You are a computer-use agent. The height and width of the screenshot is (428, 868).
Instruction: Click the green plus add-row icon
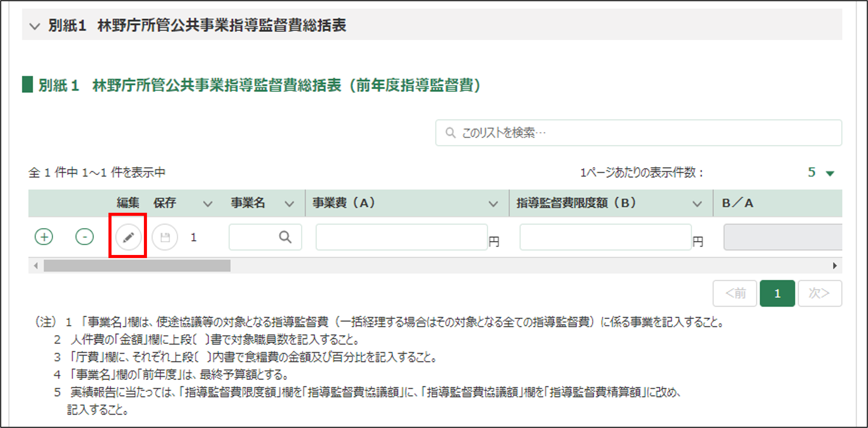(44, 237)
